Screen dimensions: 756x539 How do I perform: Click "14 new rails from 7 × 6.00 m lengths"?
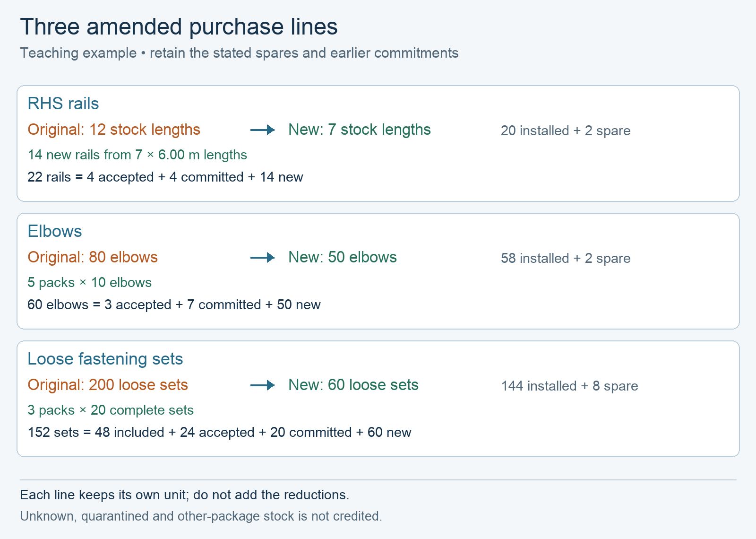pyautogui.click(x=137, y=155)
